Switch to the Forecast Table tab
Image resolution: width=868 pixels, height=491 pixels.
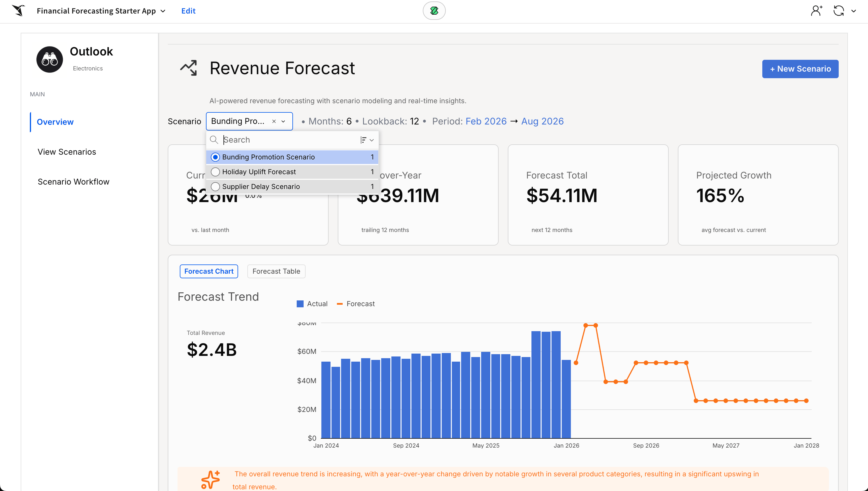pos(276,271)
